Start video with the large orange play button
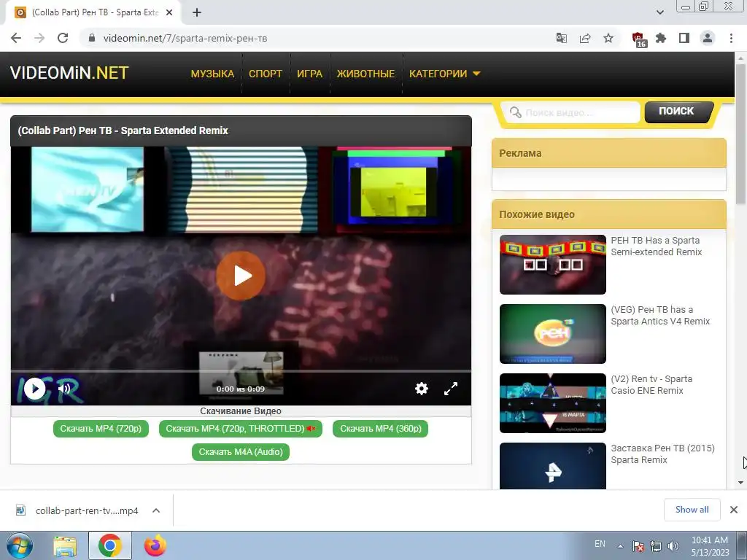Image resolution: width=747 pixels, height=560 pixels. pyautogui.click(x=241, y=276)
